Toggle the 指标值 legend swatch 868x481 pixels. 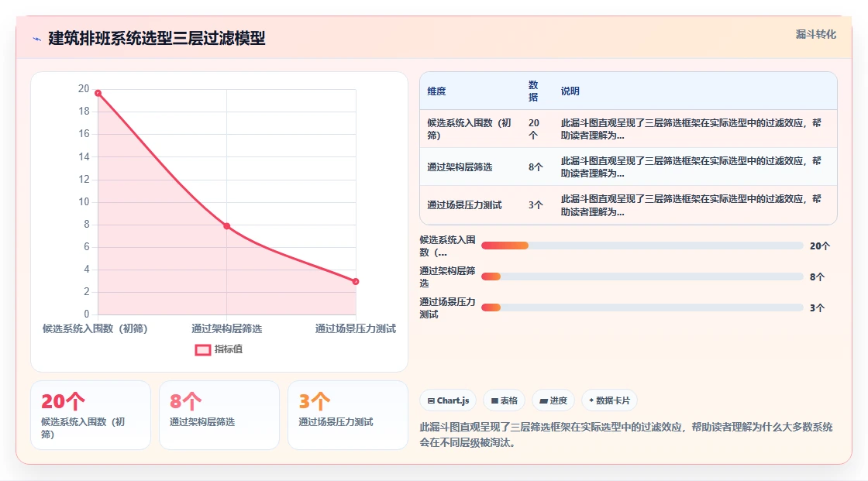[x=202, y=350]
